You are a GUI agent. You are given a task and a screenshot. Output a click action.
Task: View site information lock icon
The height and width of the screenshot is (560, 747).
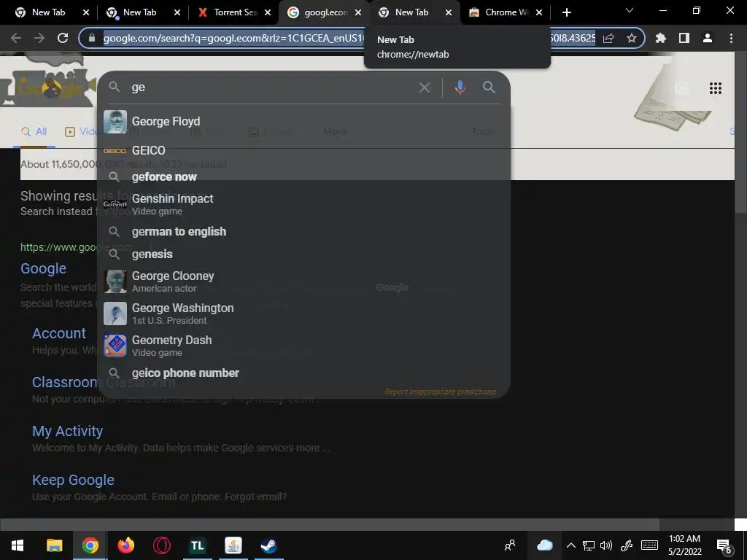tap(92, 38)
